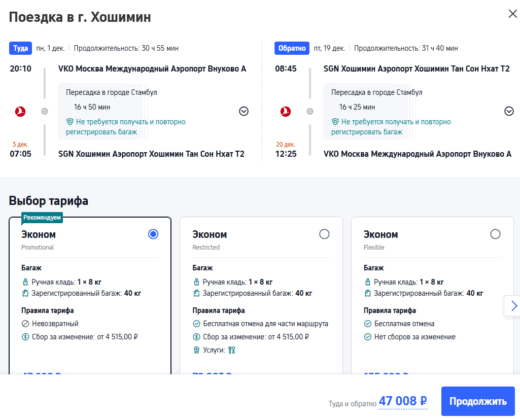Select the Эконом Flexible fare radio button
This screenshot has width=520, height=419.
(495, 234)
